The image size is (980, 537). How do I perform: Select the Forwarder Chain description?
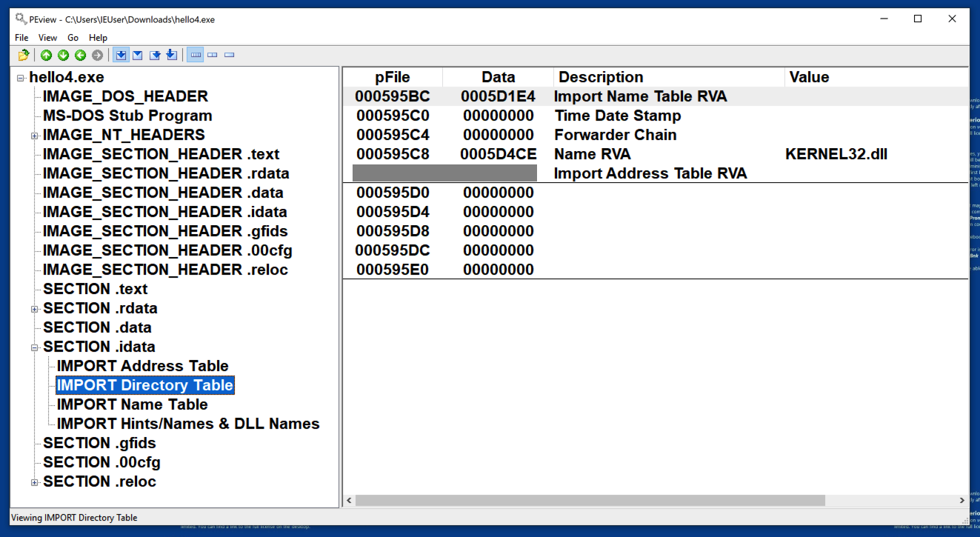[x=616, y=135]
